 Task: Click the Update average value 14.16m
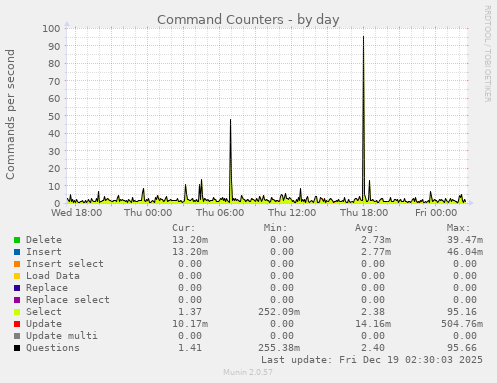coord(373,324)
